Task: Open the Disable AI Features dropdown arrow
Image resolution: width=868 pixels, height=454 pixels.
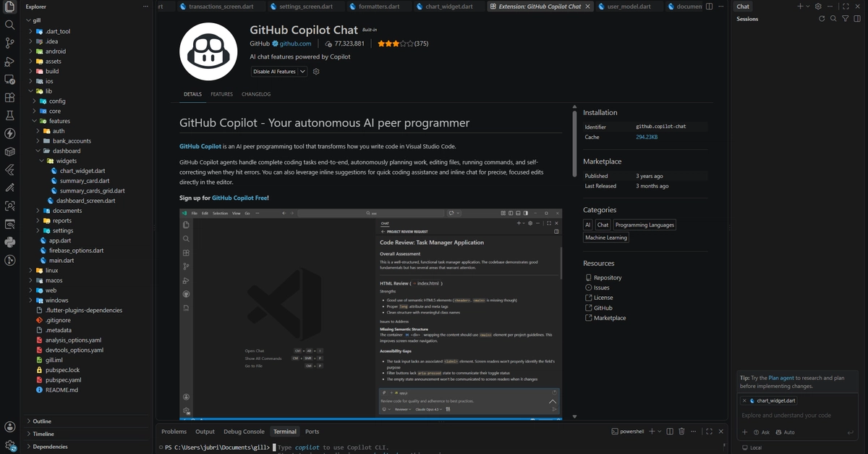Action: click(302, 72)
